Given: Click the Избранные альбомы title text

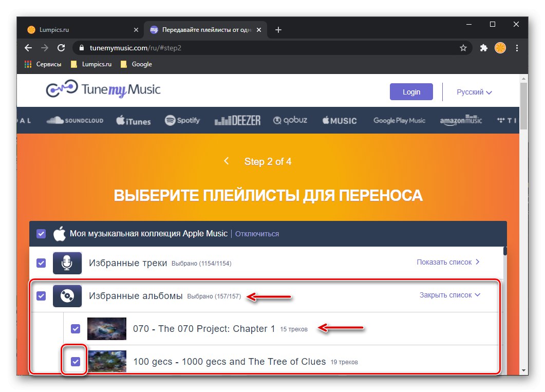Looking at the screenshot, I should [136, 296].
